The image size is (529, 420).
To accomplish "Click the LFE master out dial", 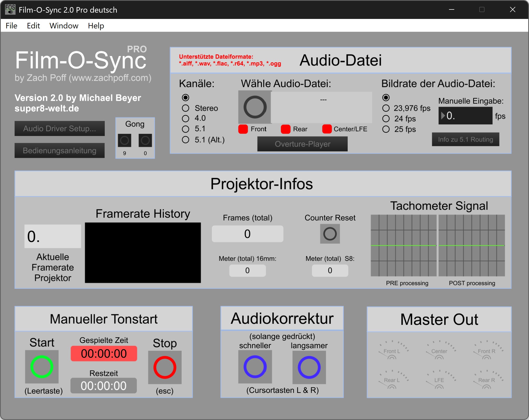I will click(x=439, y=380).
